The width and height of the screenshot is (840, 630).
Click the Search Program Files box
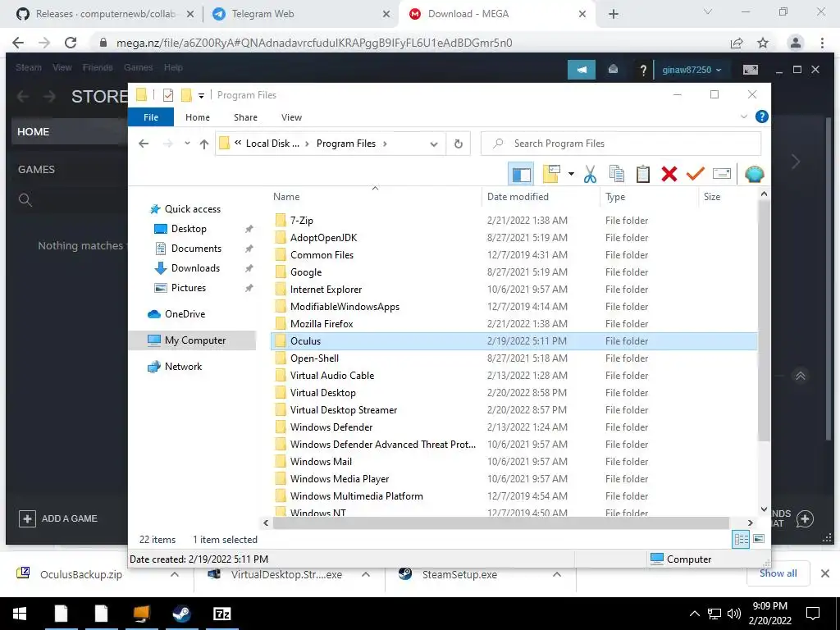tap(621, 144)
